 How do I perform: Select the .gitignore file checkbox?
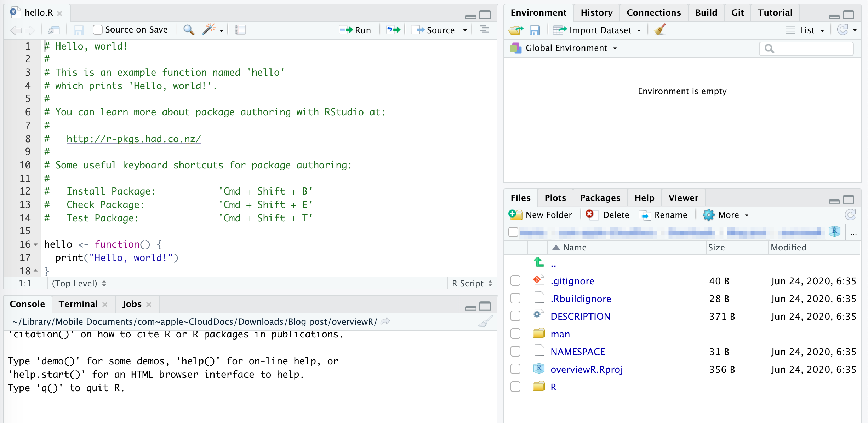coord(515,280)
